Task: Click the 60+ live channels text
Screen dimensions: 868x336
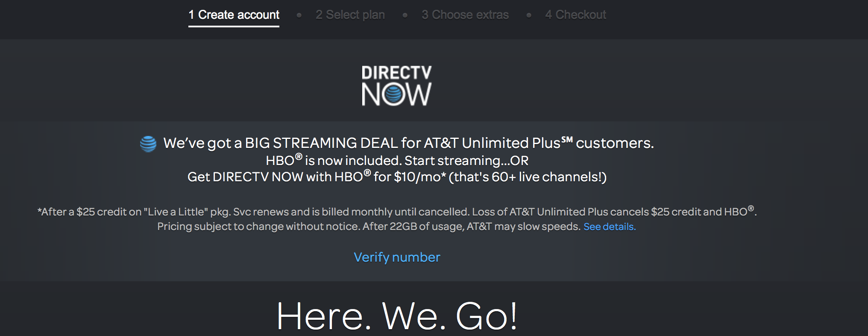Action: pos(549,177)
